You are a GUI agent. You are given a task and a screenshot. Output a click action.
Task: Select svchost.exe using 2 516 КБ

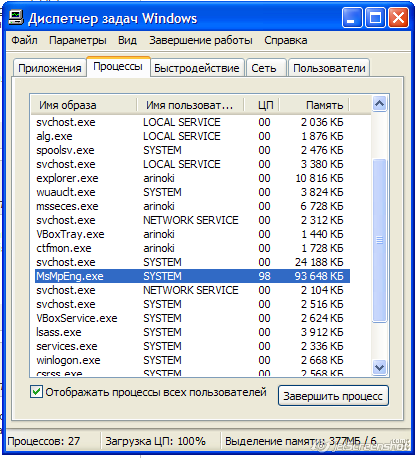coord(192,304)
